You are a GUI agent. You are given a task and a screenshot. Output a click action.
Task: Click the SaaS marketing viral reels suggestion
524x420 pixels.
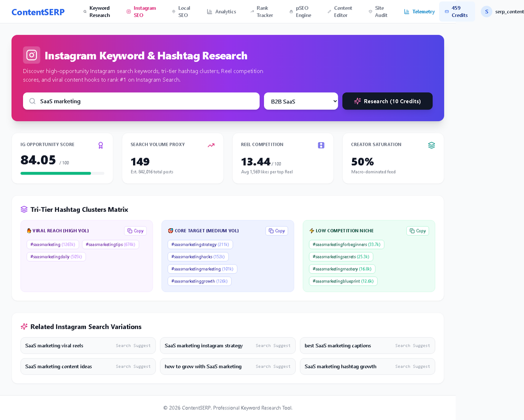click(88, 345)
